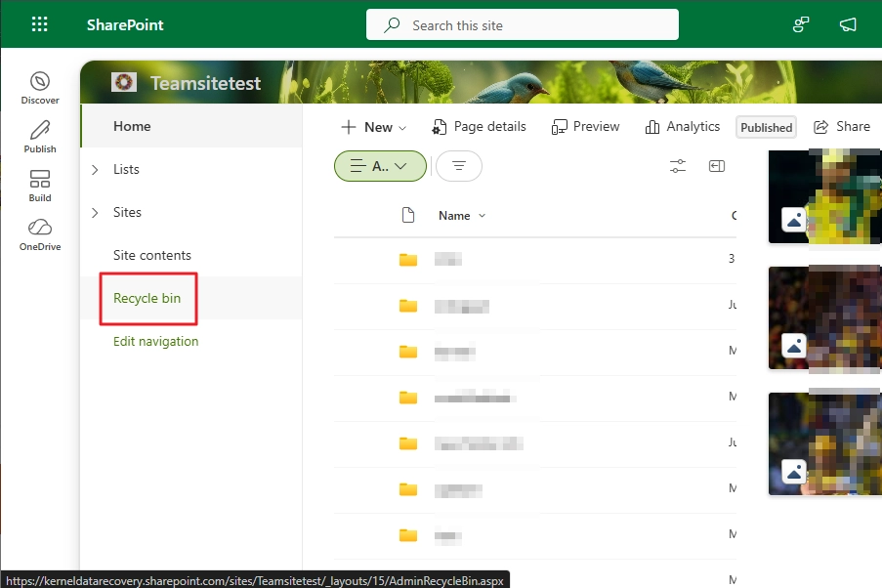Viewport: 882px width, 588px height.
Task: Open the Teamsitetest site title
Action: [205, 83]
